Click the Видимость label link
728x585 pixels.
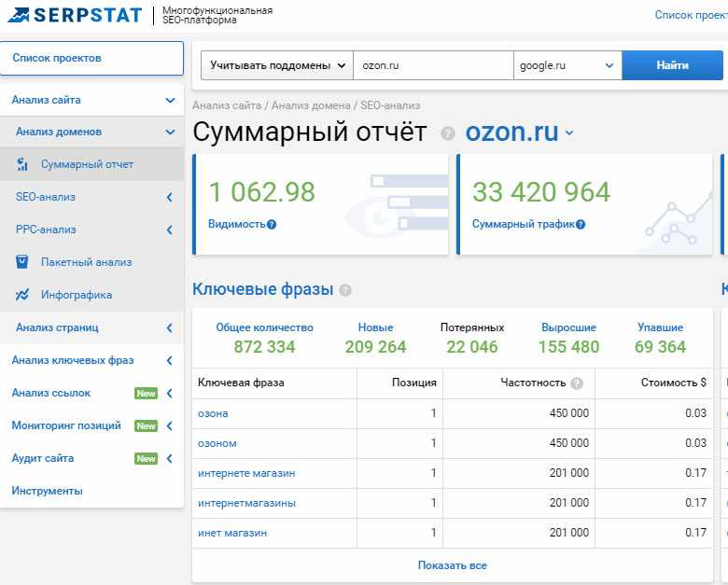click(237, 224)
